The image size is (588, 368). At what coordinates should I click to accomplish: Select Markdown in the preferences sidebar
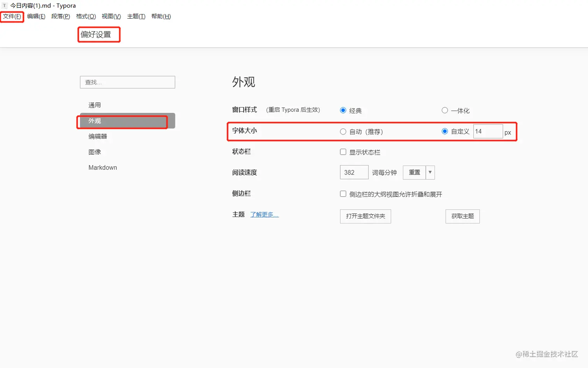point(128,167)
